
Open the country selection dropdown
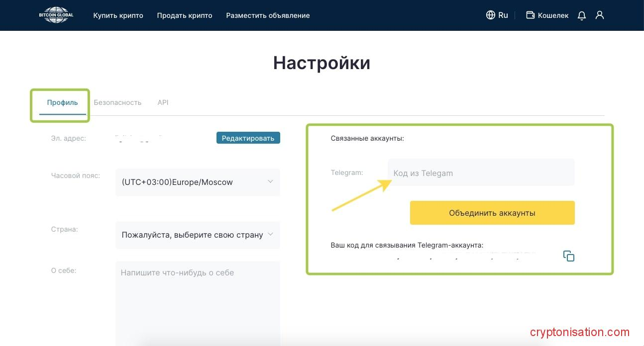tap(193, 235)
